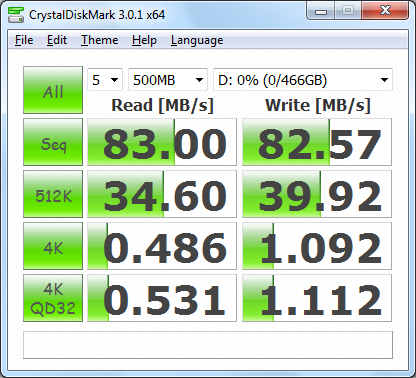Screen dimensions: 416x378
Task: Click the CrystalDiskMark title bar app icon
Action: pos(16,14)
